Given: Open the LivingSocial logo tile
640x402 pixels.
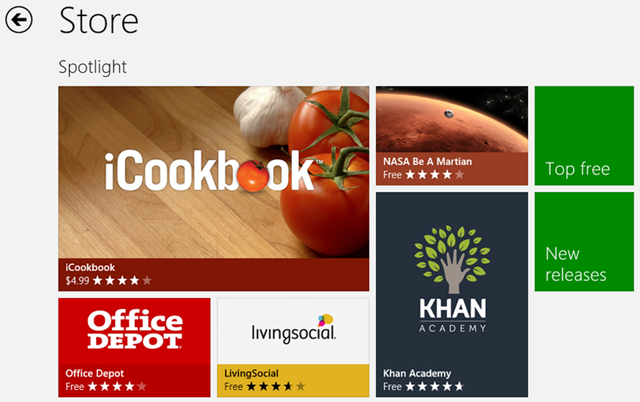Looking at the screenshot, I should (x=293, y=331).
